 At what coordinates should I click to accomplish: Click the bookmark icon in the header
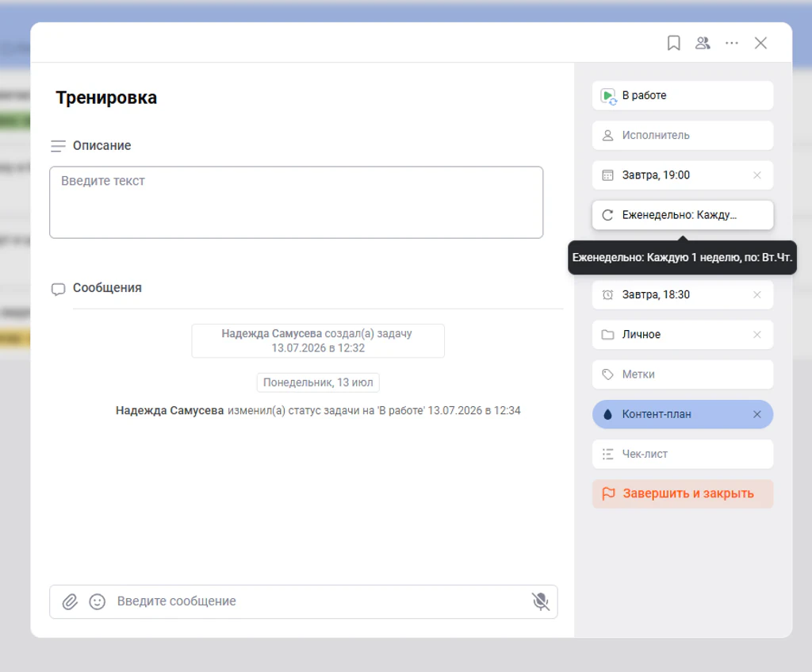pos(673,43)
